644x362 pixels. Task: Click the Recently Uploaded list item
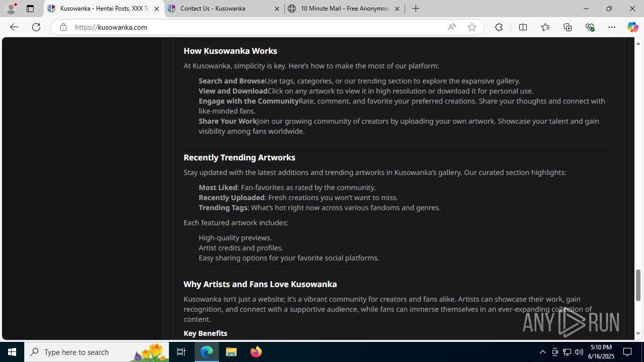point(298,198)
